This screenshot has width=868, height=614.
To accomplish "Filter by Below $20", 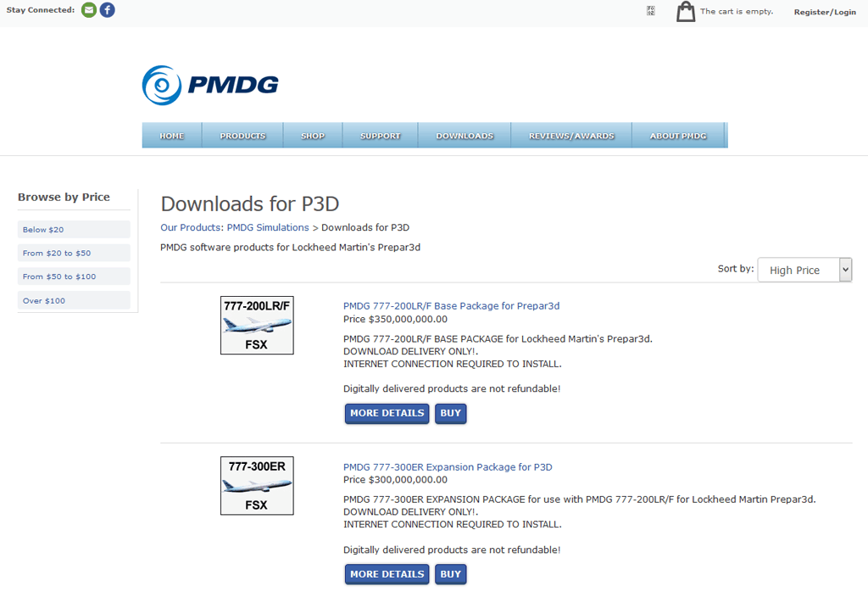I will click(x=75, y=229).
